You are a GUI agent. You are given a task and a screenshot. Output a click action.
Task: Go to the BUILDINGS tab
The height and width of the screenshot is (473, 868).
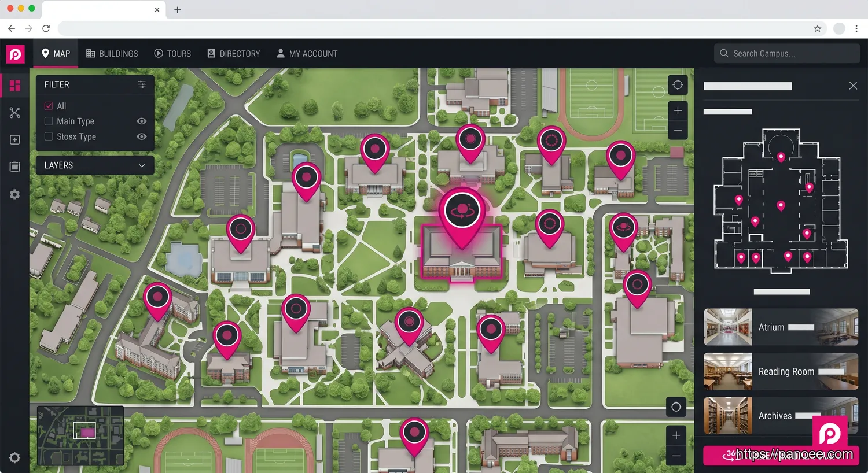click(112, 54)
